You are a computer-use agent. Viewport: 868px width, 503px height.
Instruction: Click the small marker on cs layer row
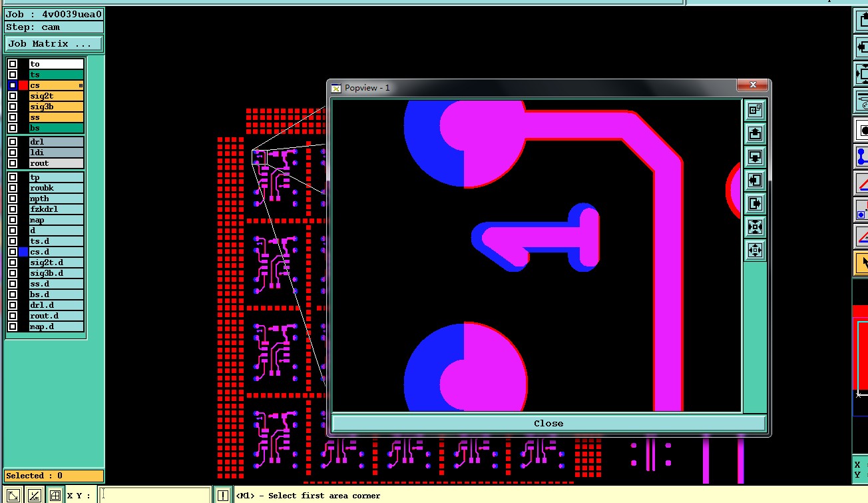tap(81, 85)
